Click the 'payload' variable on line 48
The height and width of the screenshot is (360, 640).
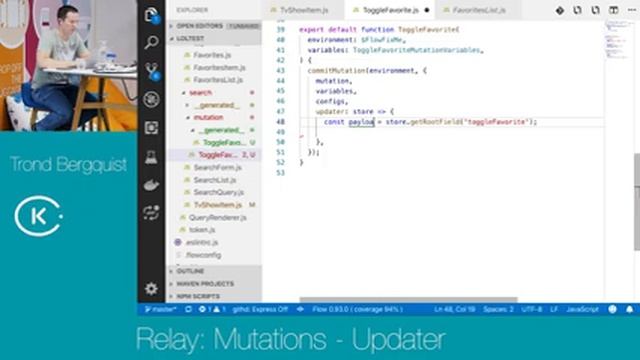361,122
